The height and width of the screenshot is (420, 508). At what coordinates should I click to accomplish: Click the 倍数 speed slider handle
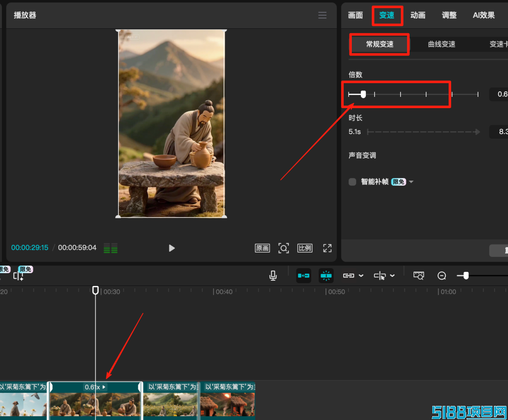[x=363, y=94]
